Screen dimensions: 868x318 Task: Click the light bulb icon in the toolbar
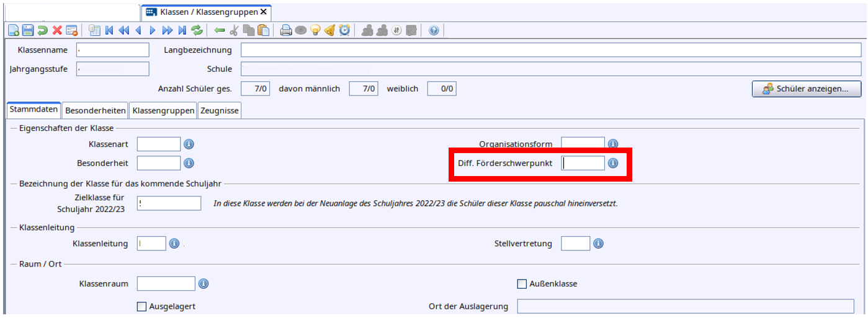tap(315, 30)
